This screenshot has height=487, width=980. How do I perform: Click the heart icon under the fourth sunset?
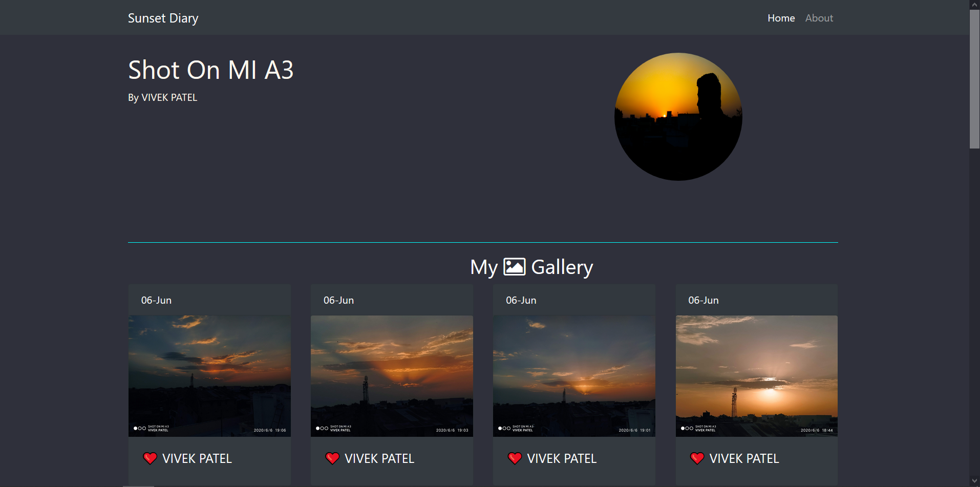tap(697, 458)
